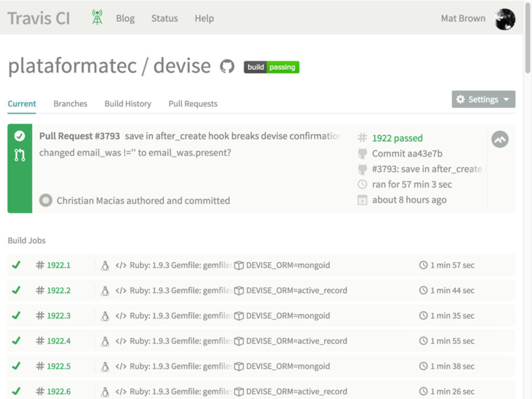Click the calendar icon beside about 8 hours ago
Image resolution: width=532 pixels, height=399 pixels.
[362, 200]
